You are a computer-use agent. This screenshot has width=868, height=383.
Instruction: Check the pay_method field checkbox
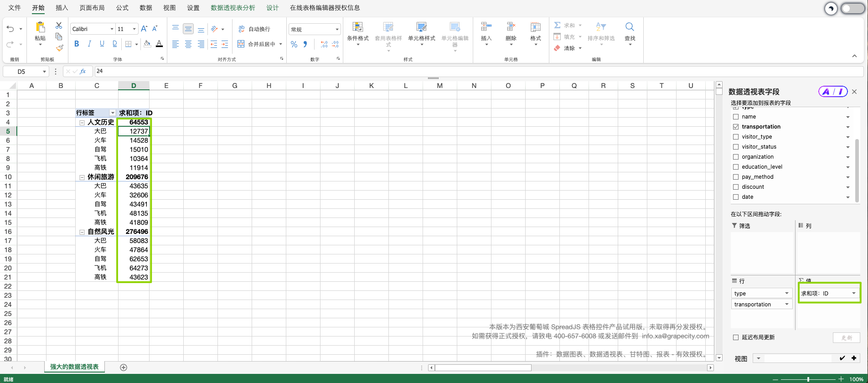(736, 177)
